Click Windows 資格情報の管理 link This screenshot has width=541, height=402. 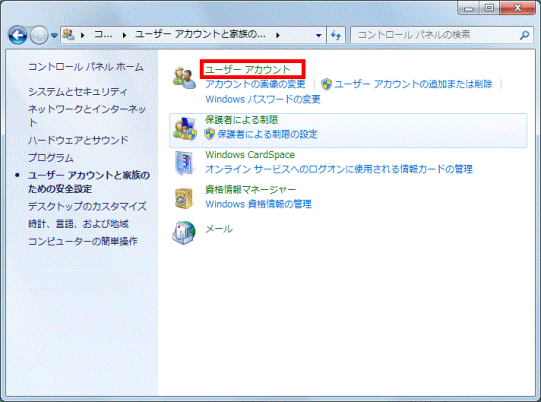click(258, 204)
